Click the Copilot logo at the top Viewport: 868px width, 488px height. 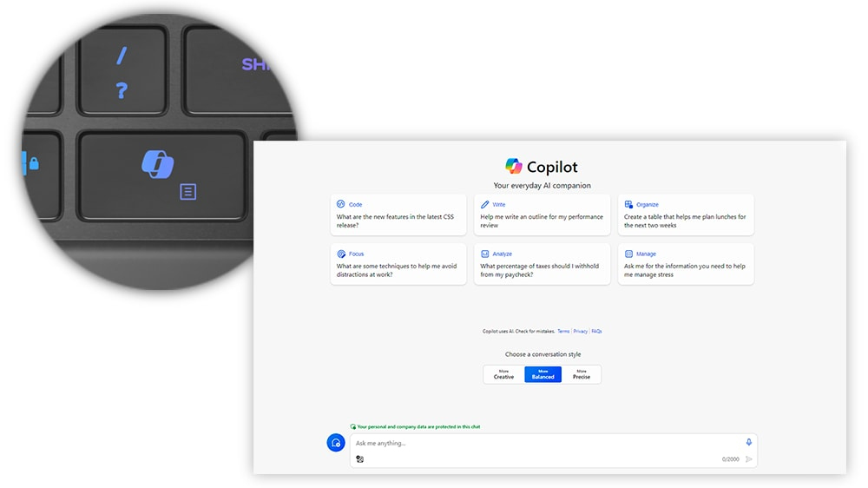point(514,167)
